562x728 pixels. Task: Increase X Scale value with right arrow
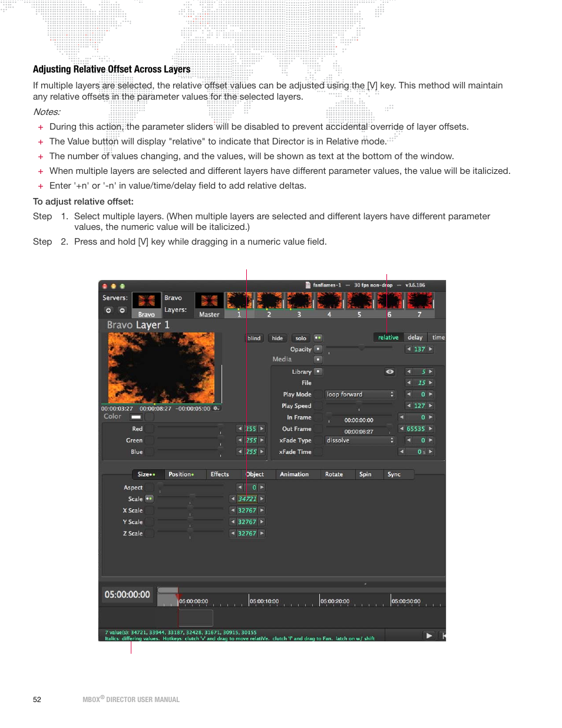(262, 510)
